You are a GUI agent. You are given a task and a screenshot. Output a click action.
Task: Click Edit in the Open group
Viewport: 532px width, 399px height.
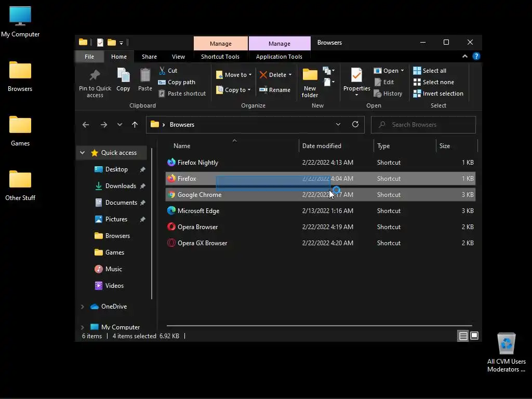(x=384, y=82)
